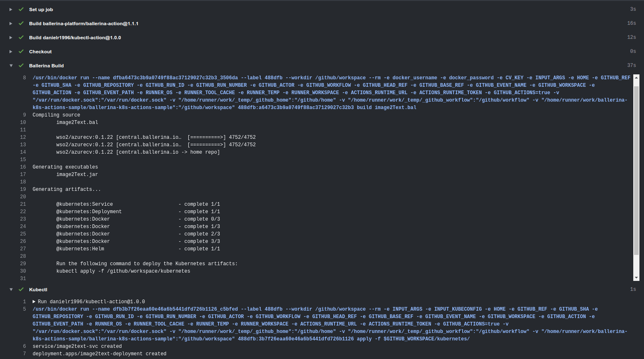Click the 'image2Text.jar' log line
Screen dimensions: 644x359
point(77,174)
